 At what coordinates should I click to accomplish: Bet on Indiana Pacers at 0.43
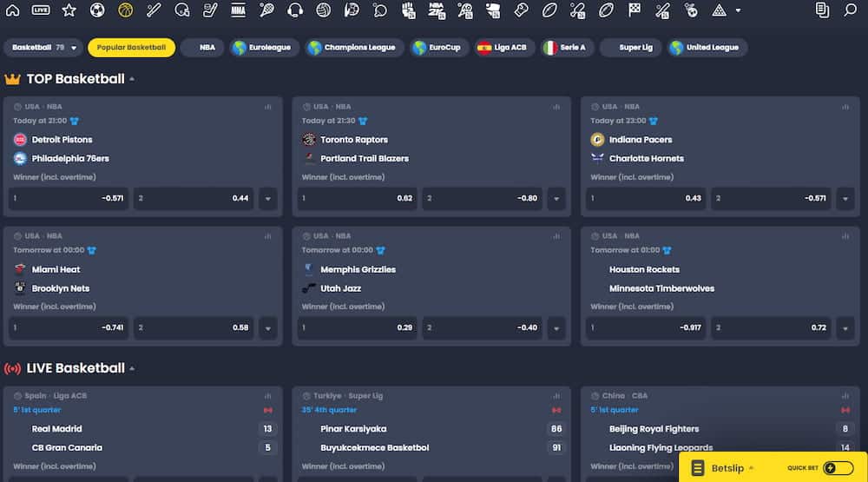646,198
